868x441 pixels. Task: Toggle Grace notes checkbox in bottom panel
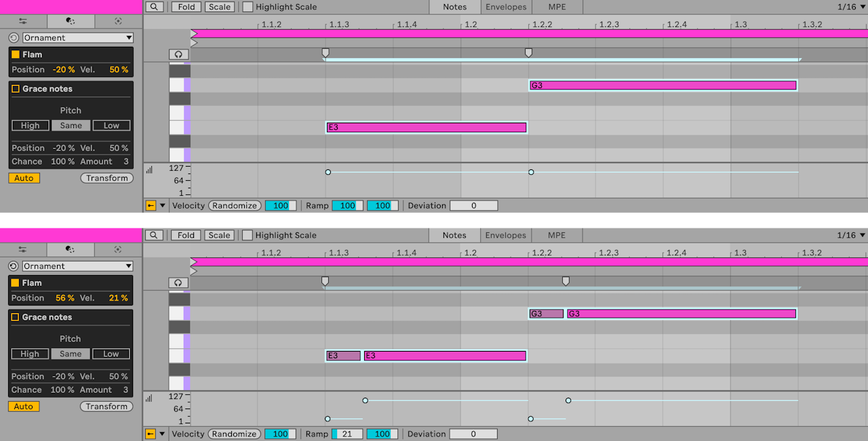click(16, 317)
